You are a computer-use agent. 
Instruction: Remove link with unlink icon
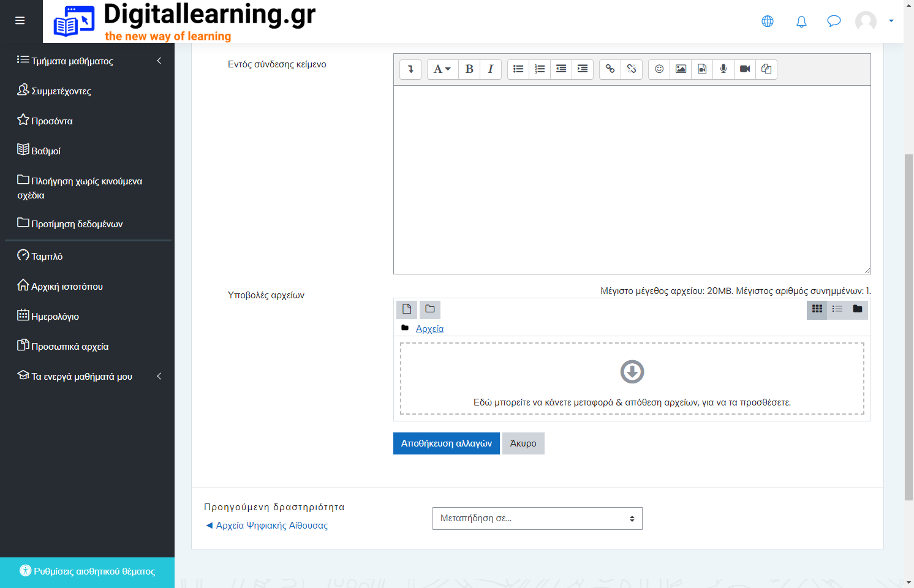(632, 69)
